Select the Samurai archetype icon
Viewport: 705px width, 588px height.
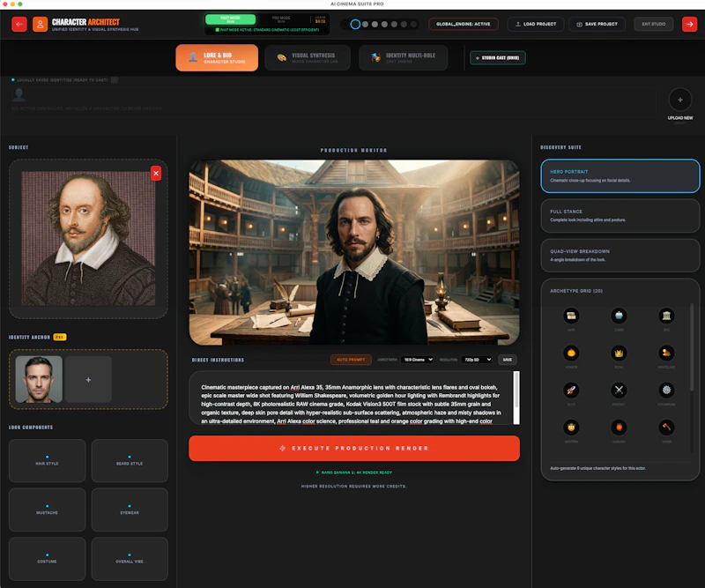click(619, 427)
